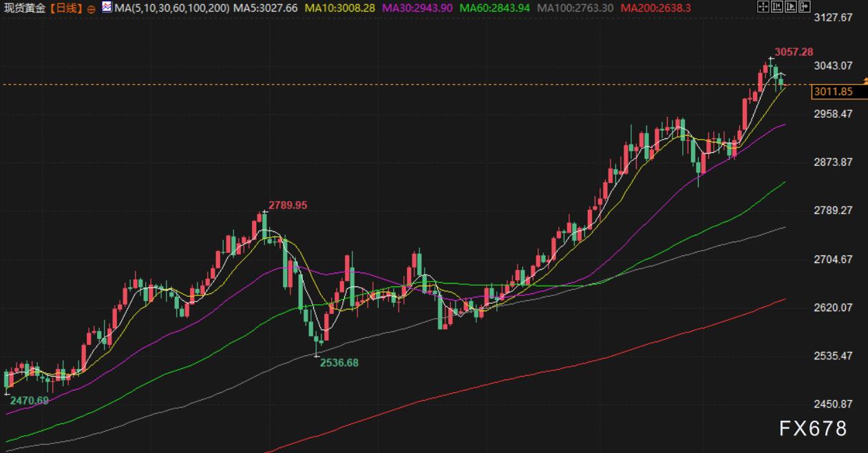Screen dimensions: 868x453
Task: Click the 3057.28 high price marker
Action: tap(794, 52)
